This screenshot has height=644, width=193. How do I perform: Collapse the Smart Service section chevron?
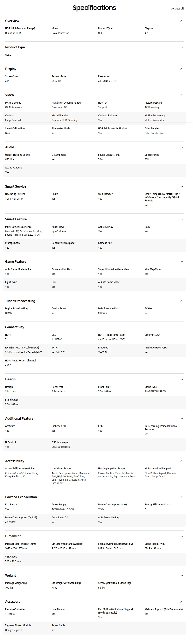pyautogui.click(x=182, y=187)
